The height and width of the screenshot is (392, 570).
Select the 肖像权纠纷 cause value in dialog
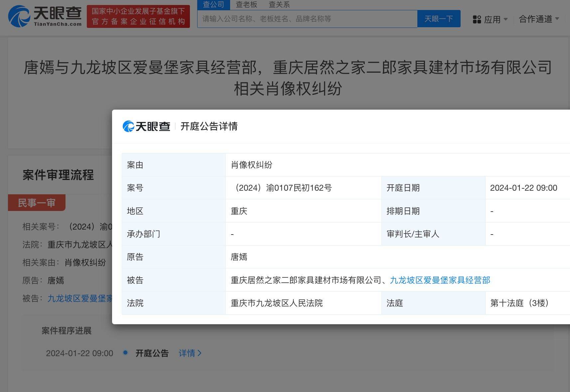(x=251, y=165)
